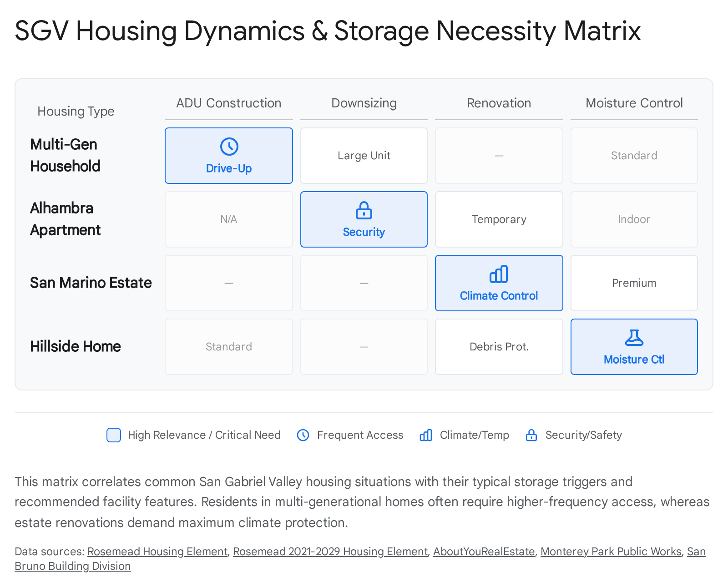Open Monterey Park Public Works link
The height and width of the screenshot is (588, 728).
[611, 551]
